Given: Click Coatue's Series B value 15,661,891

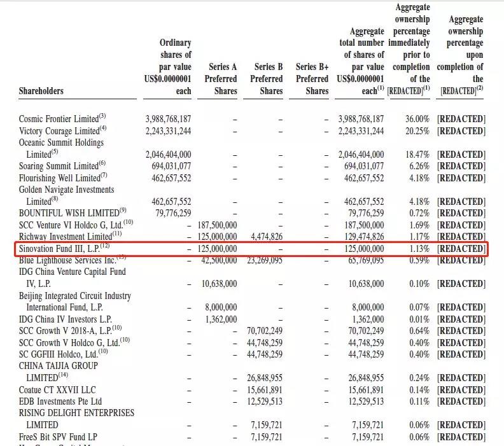Looking at the screenshot, I should click(x=265, y=390).
